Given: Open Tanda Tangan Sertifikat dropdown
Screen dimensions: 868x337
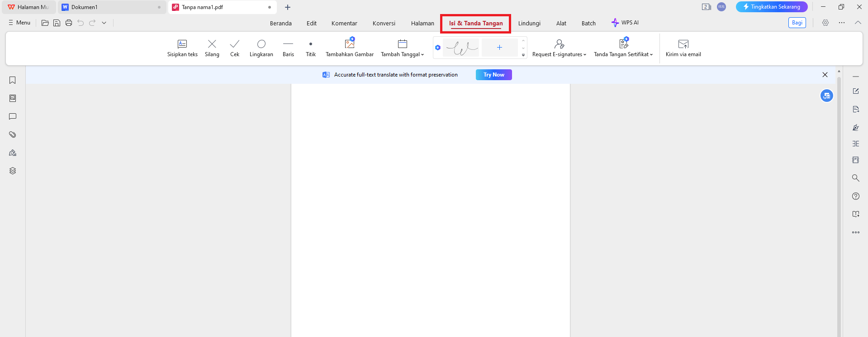Looking at the screenshot, I should [623, 48].
